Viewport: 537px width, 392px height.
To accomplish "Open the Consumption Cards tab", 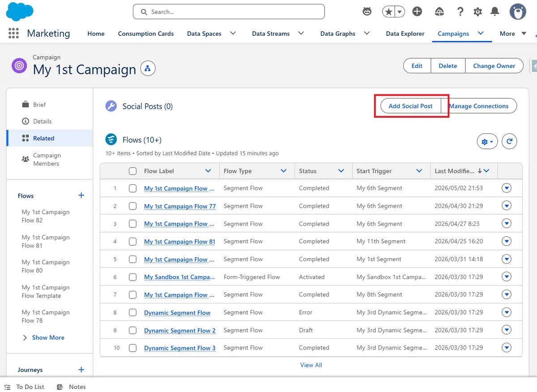I will [x=146, y=34].
